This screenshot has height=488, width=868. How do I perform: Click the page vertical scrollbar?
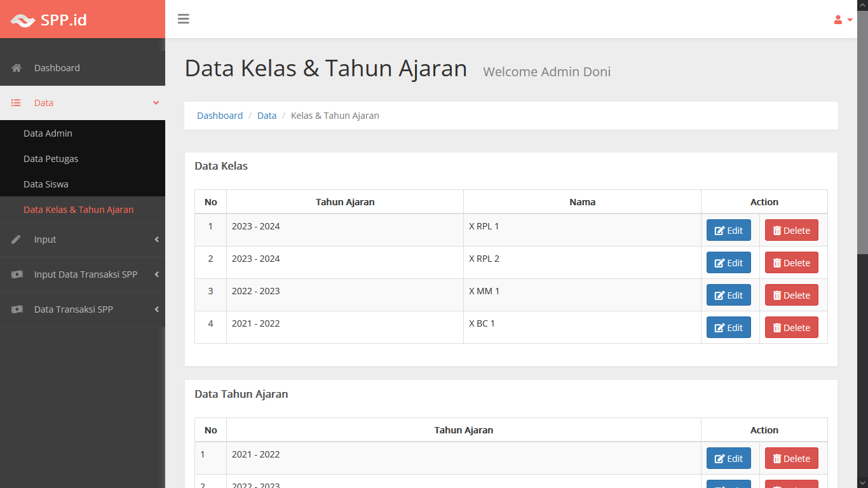coord(862,127)
